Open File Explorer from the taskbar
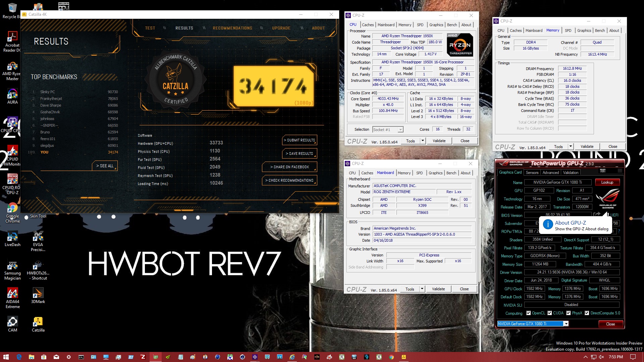 coord(31,357)
